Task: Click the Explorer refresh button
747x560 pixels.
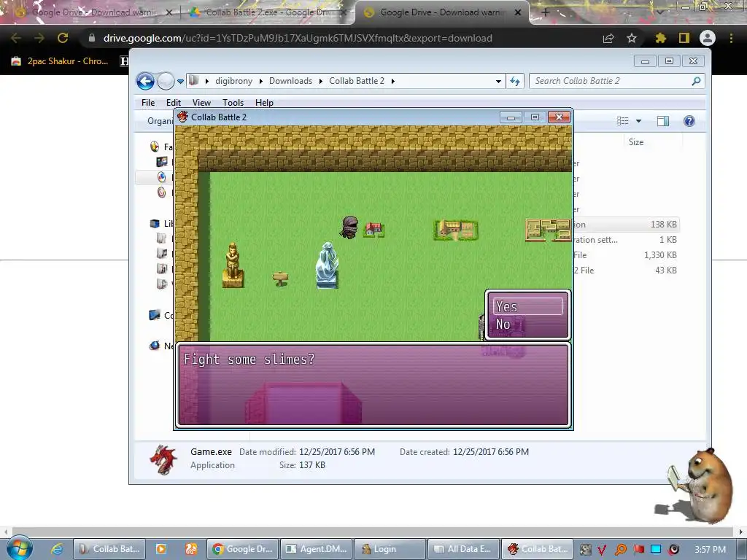Action: [515, 82]
